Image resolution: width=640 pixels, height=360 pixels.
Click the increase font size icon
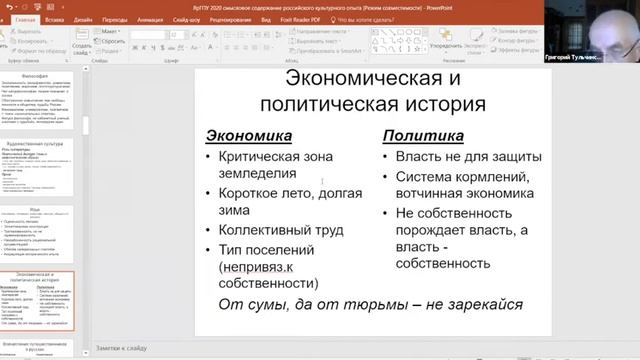pos(194,36)
